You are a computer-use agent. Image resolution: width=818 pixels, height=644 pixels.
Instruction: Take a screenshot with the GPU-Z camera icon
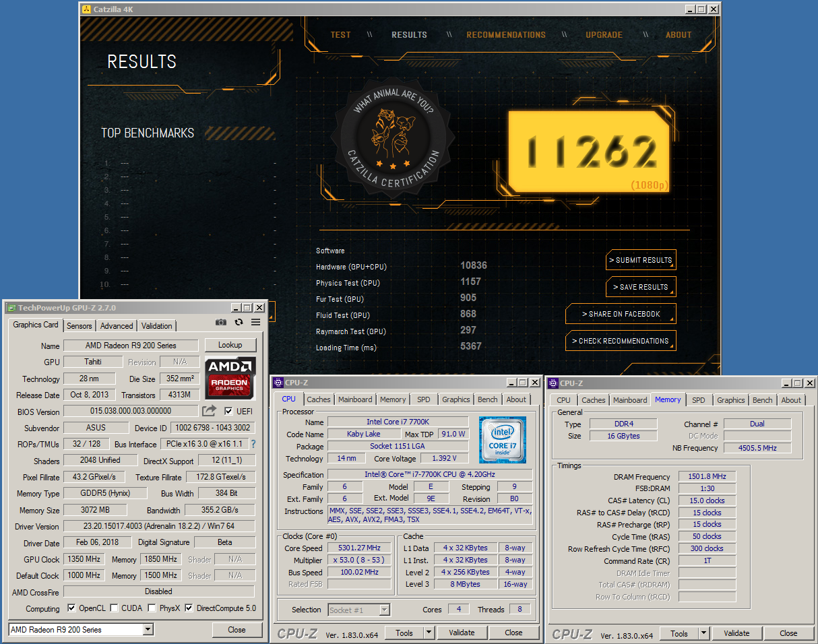click(x=221, y=323)
